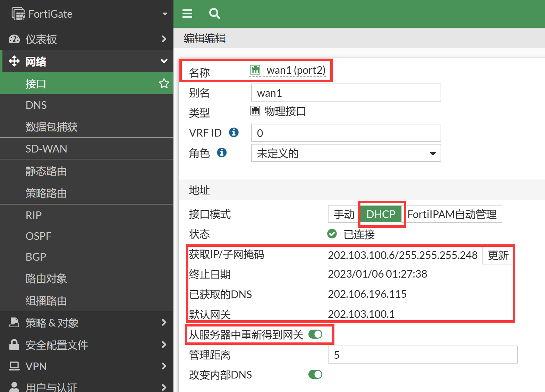Go to 静态路由 in sidebar
Viewport: 545px width, 392px height.
point(46,171)
